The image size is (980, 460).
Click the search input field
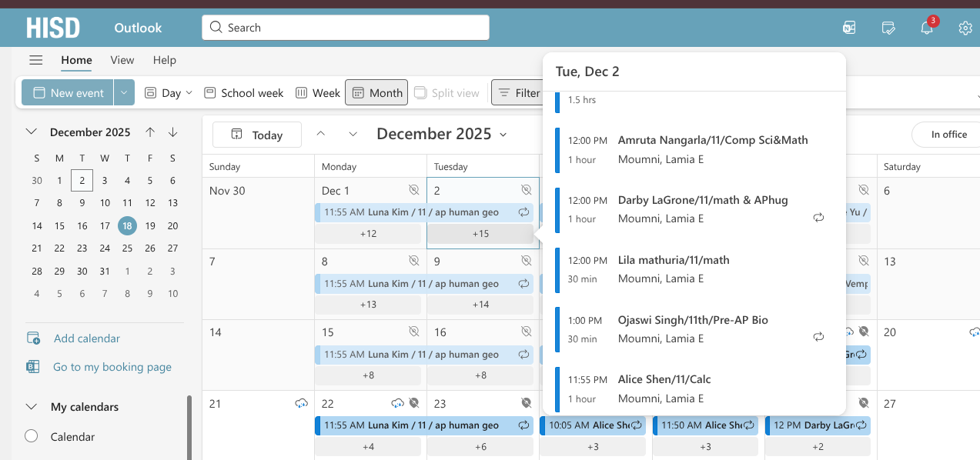[x=346, y=28]
